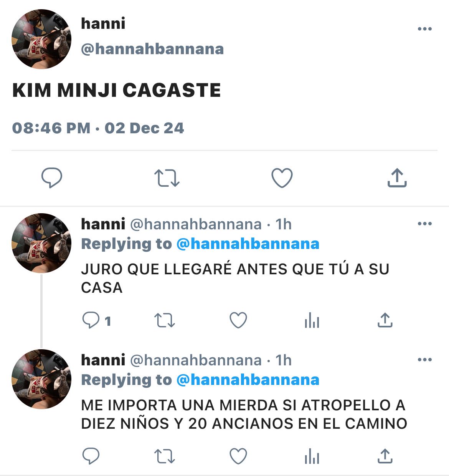Open @hannahbannana mention link in last reply
449x476 pixels.
[x=248, y=380]
